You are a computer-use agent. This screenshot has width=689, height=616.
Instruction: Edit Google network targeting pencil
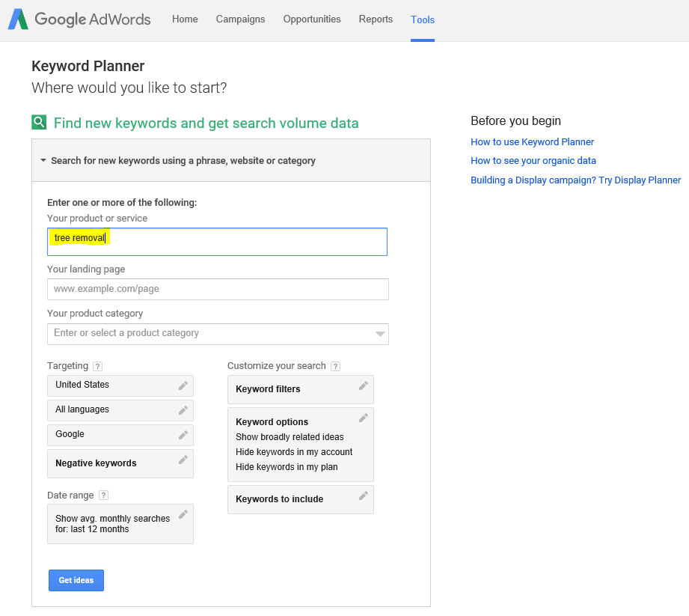(x=183, y=435)
